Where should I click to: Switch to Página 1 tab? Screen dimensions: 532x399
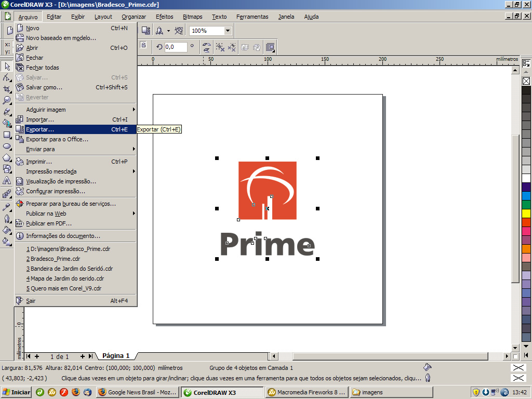[116, 355]
